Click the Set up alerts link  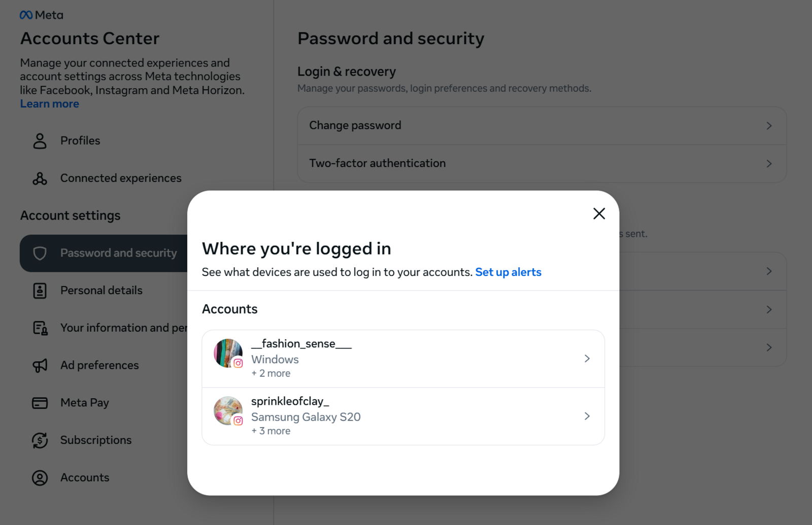click(x=508, y=272)
